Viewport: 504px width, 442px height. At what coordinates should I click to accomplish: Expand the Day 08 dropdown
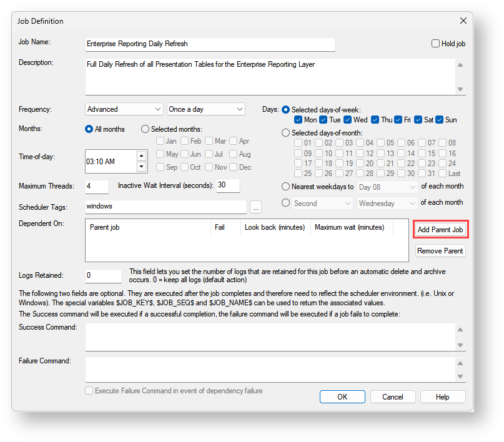tap(387, 187)
